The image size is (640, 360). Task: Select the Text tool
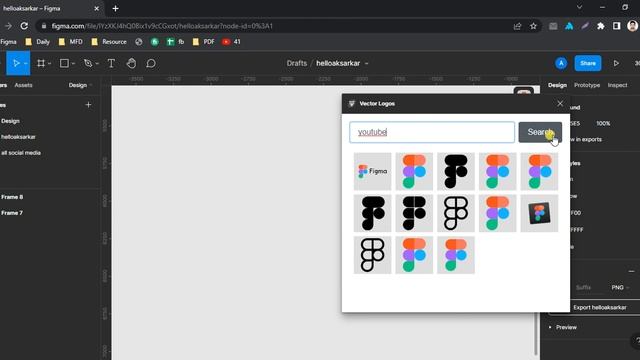(x=111, y=63)
